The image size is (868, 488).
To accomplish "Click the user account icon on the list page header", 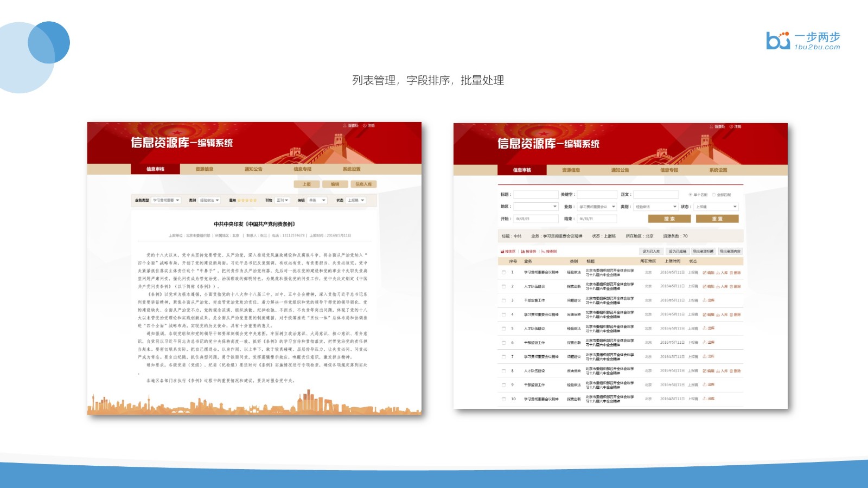I will [711, 127].
